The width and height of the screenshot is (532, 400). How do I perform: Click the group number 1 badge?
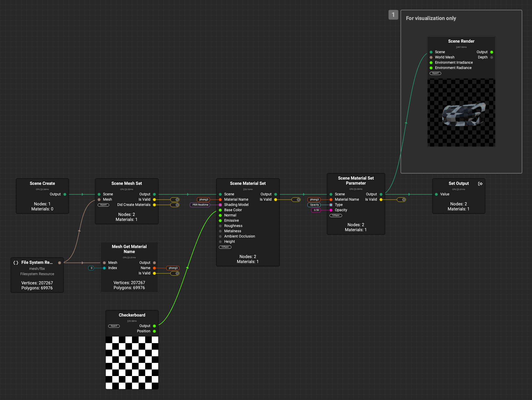point(393,15)
